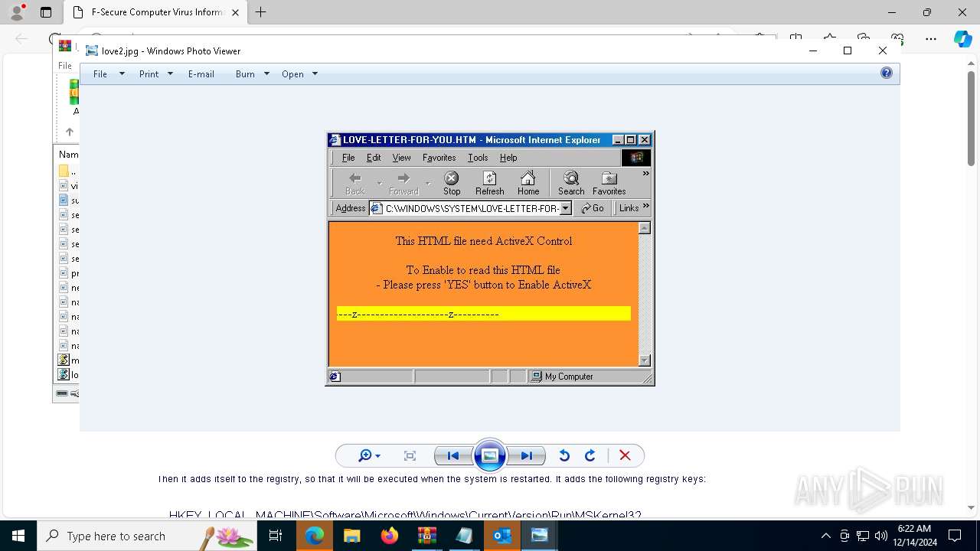This screenshot has height=551, width=980.
Task: Open Edge tab actions menu
Action: (46, 12)
